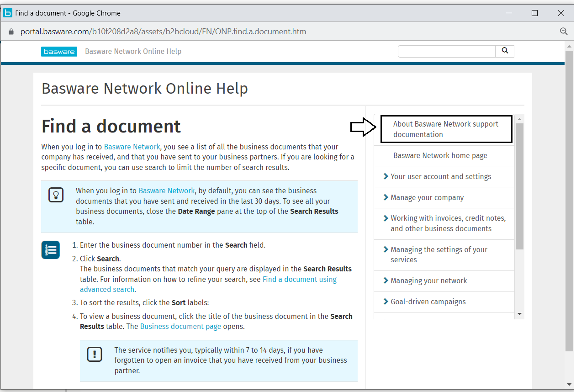Click the step 'Click Search.' text
Screen dimensions: 576x392
click(100, 259)
